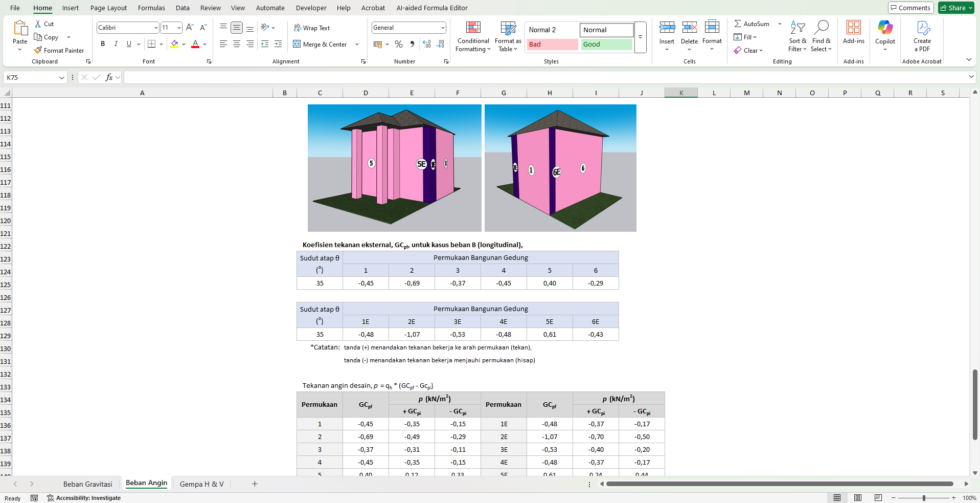Toggle Wrap Text on selected cell

point(312,28)
